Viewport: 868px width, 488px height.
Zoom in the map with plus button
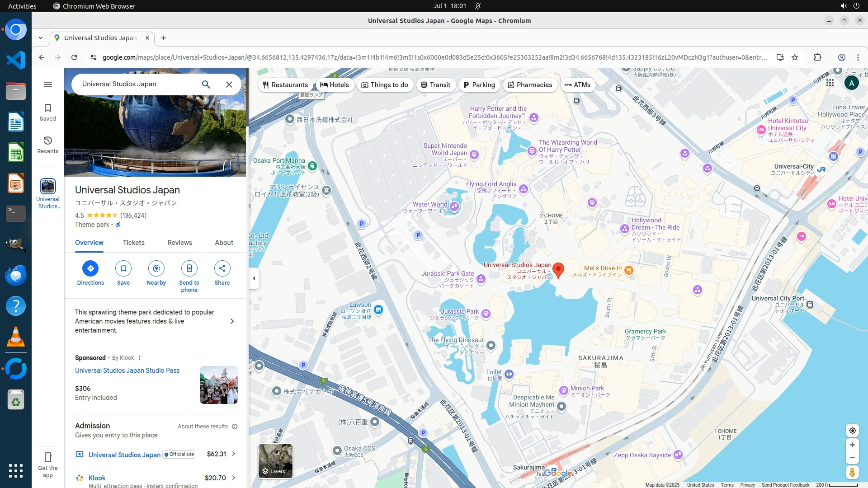point(852,445)
